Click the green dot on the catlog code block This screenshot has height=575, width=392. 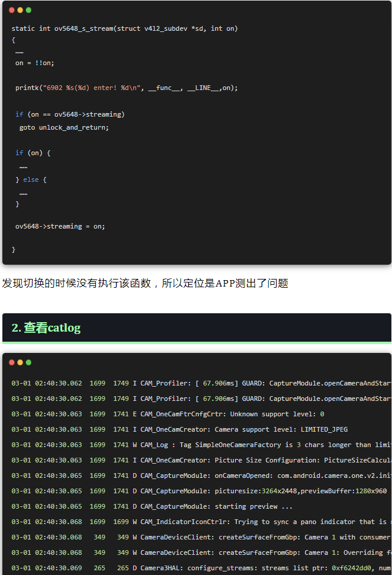28,362
